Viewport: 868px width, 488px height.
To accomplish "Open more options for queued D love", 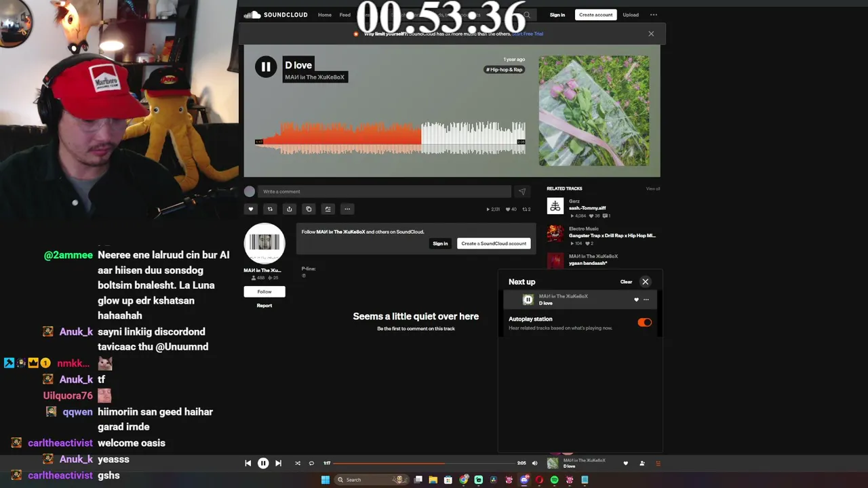I will [x=646, y=300].
